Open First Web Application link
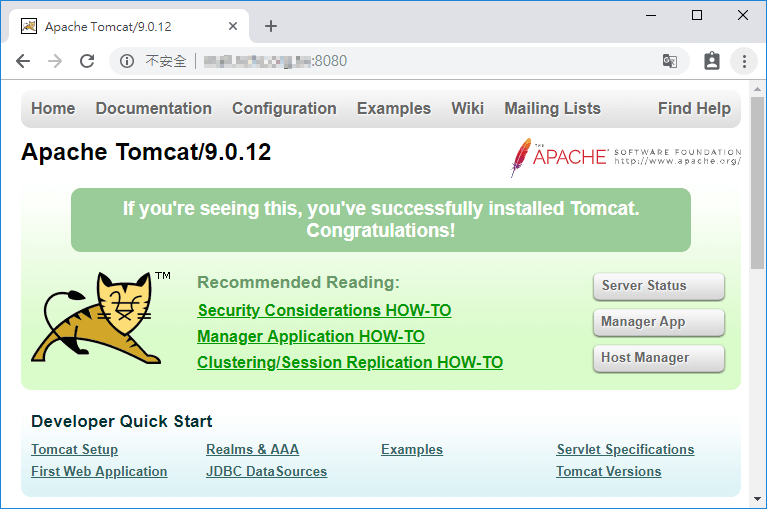The width and height of the screenshot is (767, 509). (99, 471)
